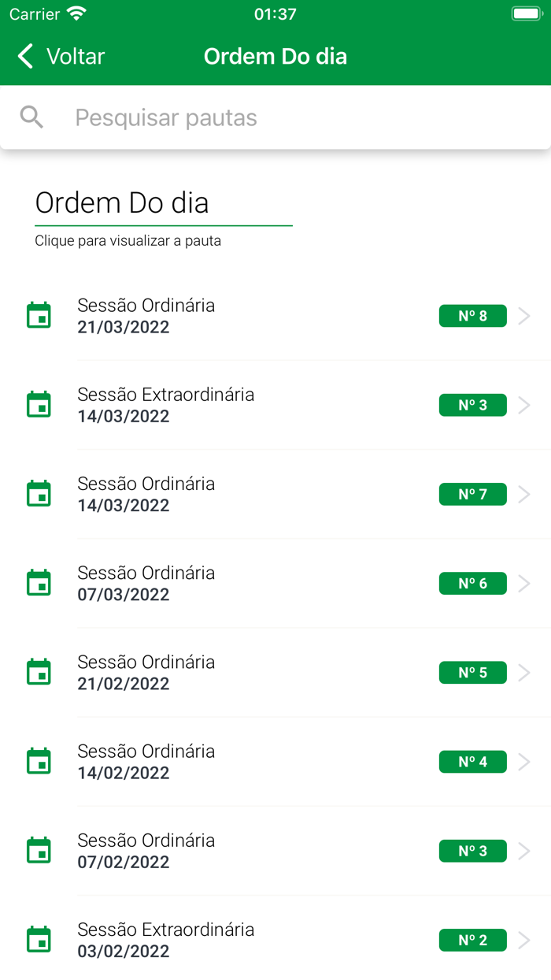551x980 pixels.
Task: Click the back chevron icon in the header
Action: click(x=24, y=56)
